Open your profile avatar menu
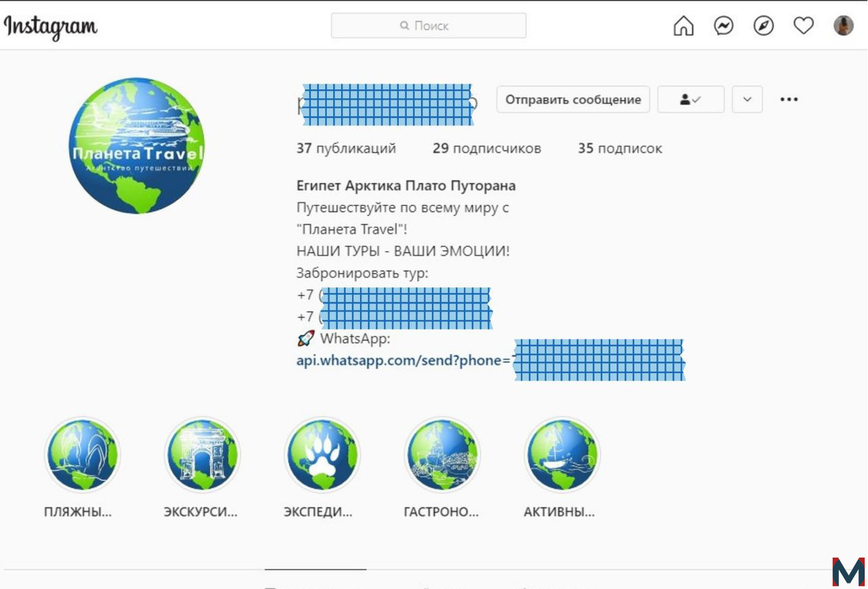The image size is (868, 589). [x=844, y=26]
